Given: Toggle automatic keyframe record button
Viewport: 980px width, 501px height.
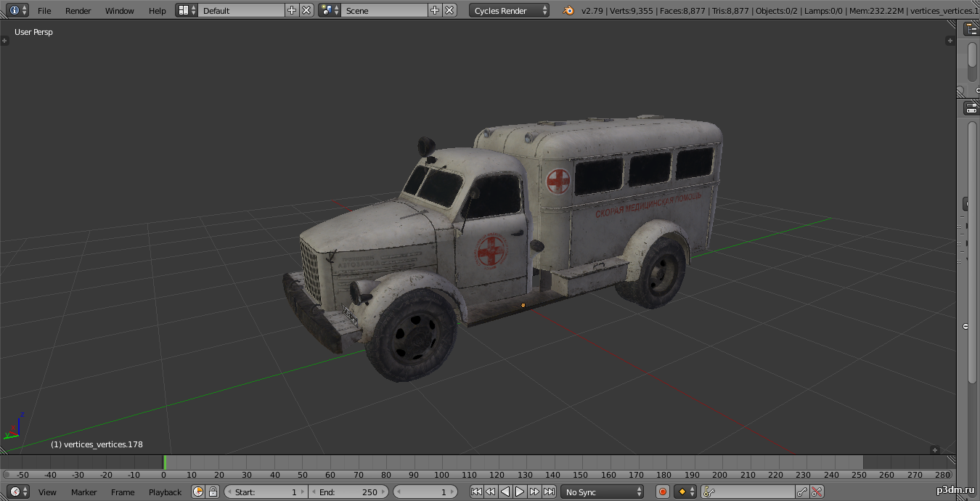Looking at the screenshot, I should point(662,492).
